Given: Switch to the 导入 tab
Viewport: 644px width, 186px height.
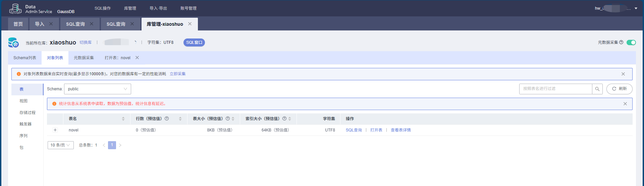Looking at the screenshot, I should (x=40, y=24).
